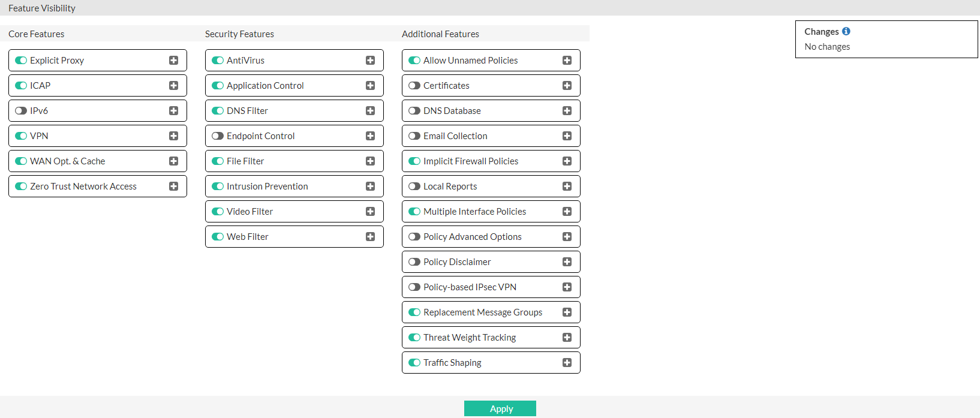This screenshot has width=980, height=418.
Task: Click the plus icon beside Web Filter
Action: coord(370,236)
